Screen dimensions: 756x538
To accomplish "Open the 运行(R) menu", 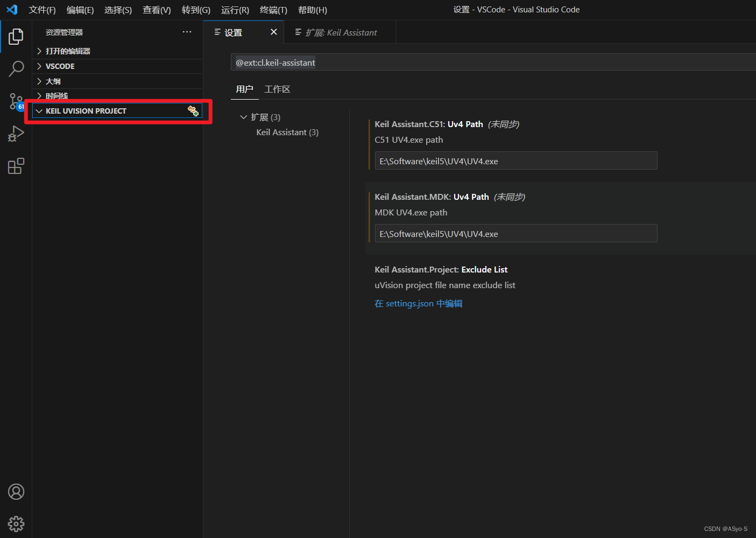I will tap(235, 10).
